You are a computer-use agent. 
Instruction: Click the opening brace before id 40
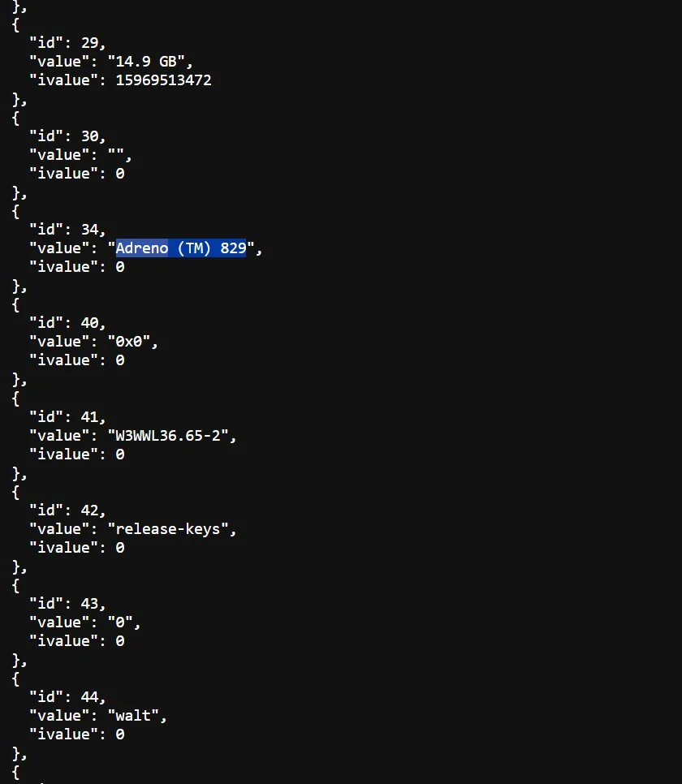coord(15,304)
